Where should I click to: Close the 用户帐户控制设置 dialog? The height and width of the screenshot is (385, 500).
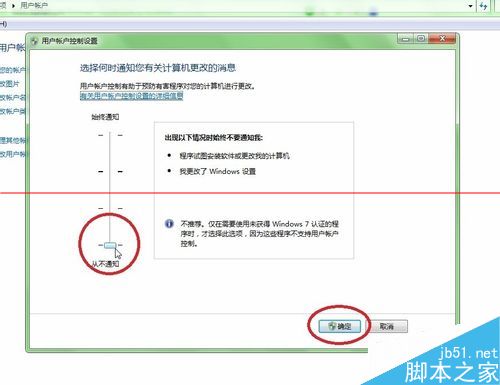pyautogui.click(x=442, y=39)
